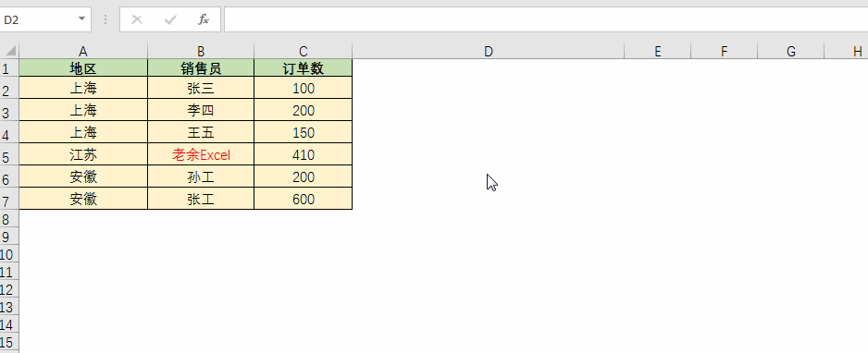
Task: Select 上海 cell in 王五's row
Action: click(x=83, y=132)
